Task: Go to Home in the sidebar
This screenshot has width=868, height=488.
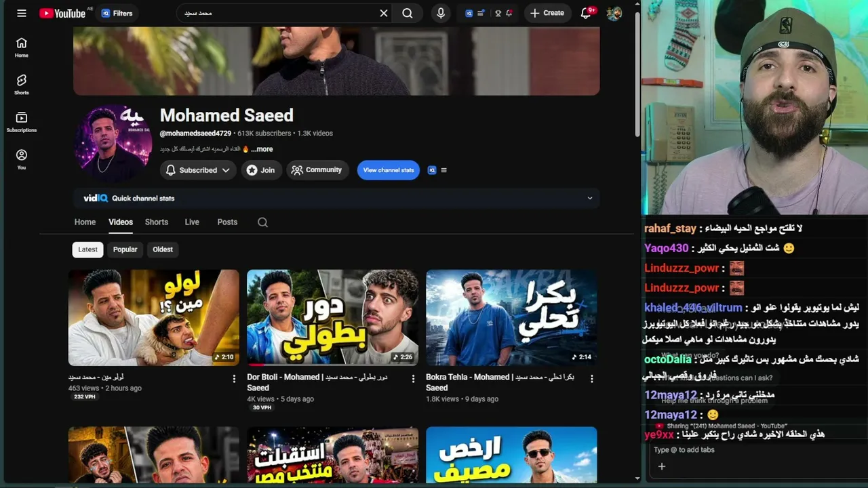Action: pyautogui.click(x=22, y=47)
